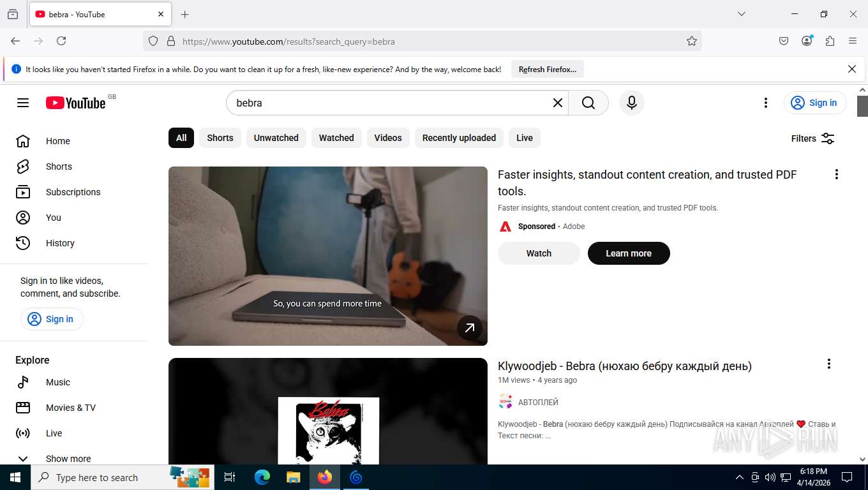The height and width of the screenshot is (490, 868).
Task: Show hidden system tray icons
Action: pyautogui.click(x=740, y=477)
